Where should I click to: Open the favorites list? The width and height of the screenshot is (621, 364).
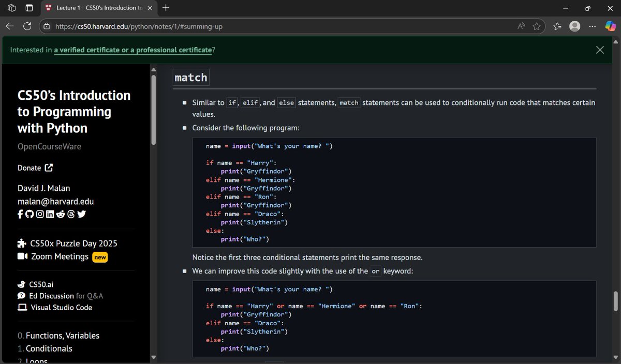click(557, 26)
